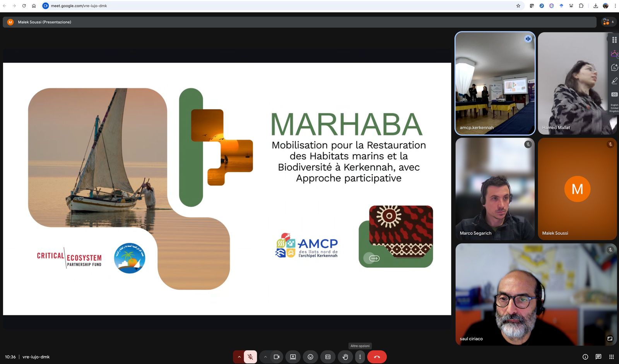Select the highlighter annotation tool
Image resolution: width=619 pixels, height=364 pixels.
pos(614,81)
